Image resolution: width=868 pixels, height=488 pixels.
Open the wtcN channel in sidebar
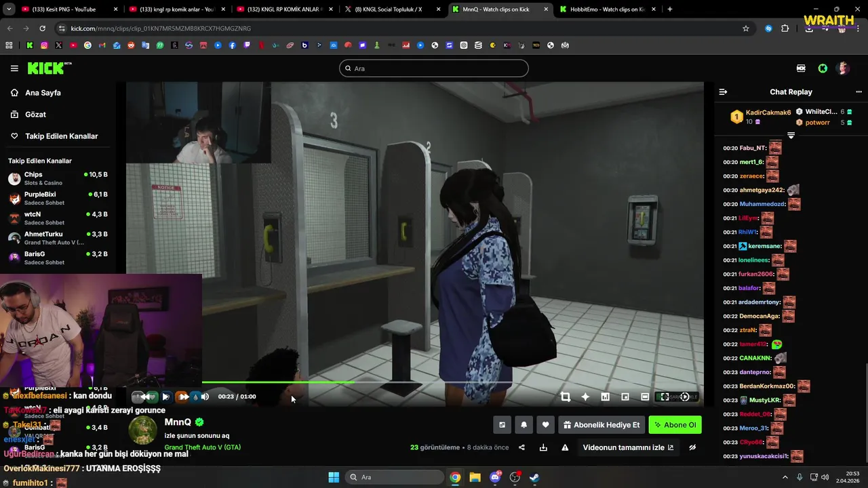[x=58, y=218]
